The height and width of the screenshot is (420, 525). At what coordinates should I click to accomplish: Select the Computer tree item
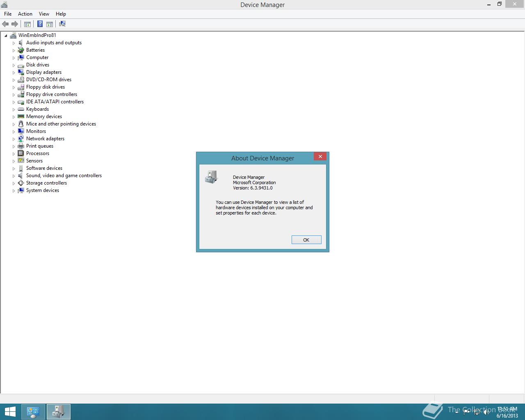(x=37, y=57)
